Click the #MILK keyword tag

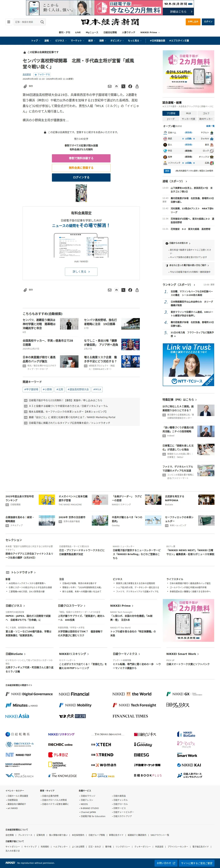[97, 390]
